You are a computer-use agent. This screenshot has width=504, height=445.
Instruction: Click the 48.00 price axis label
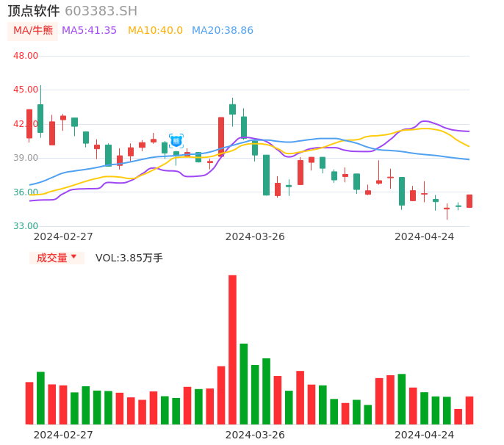coord(26,56)
